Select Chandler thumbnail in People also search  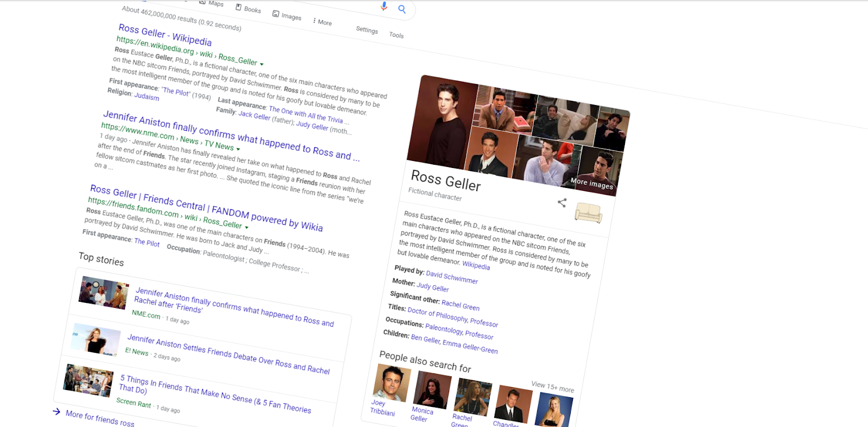pos(514,404)
